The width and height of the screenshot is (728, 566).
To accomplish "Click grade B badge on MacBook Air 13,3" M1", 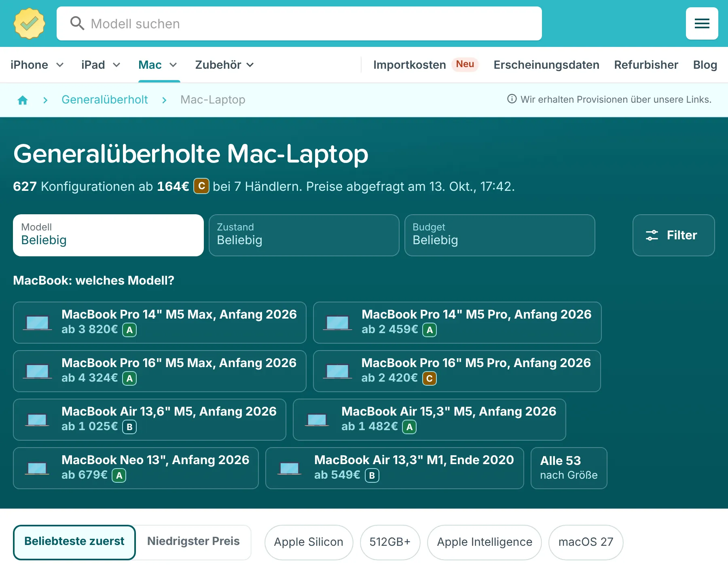I will point(372,475).
